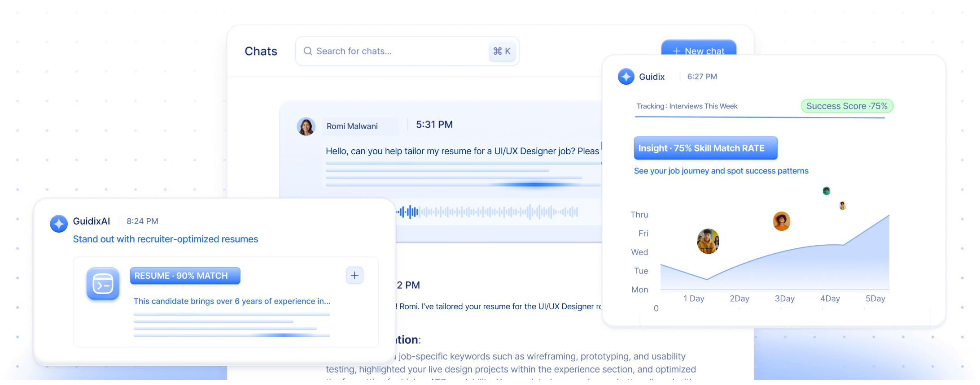Screen dimensions: 980x385
Task: Click the small green-circle avatar on chart
Action: coord(827,191)
